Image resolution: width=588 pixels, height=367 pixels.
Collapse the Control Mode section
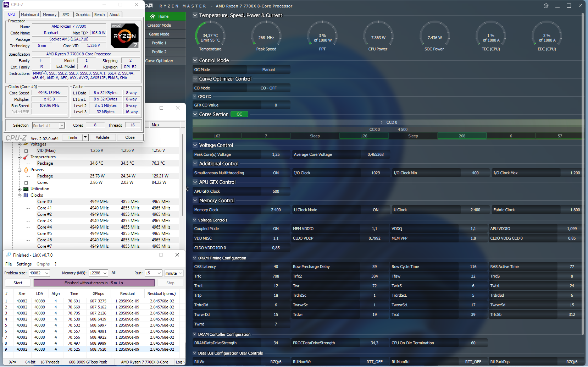point(195,60)
